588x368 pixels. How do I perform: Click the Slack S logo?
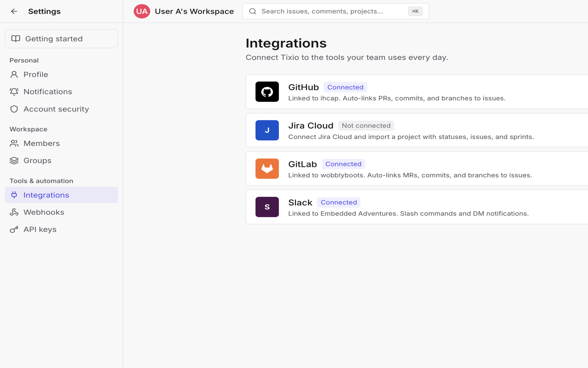pos(267,207)
